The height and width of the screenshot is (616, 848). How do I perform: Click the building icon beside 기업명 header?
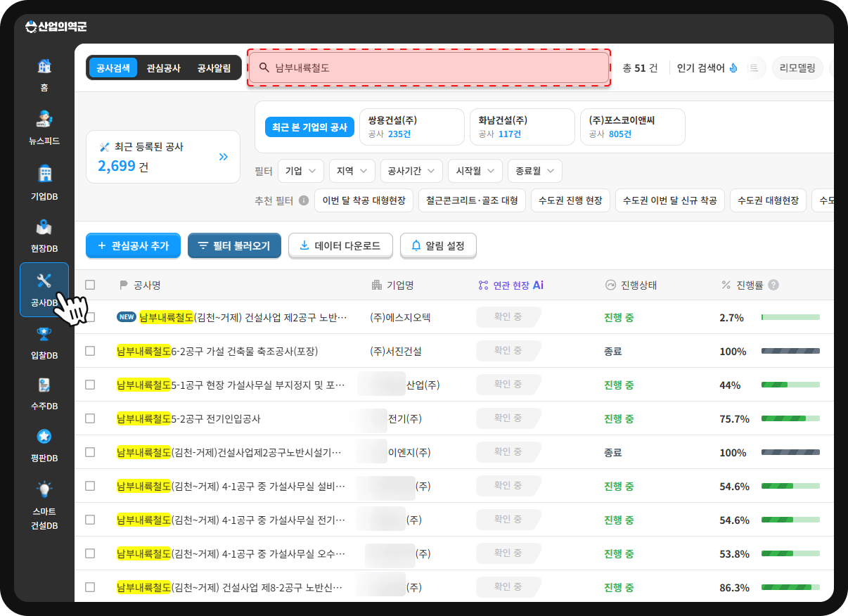(376, 285)
